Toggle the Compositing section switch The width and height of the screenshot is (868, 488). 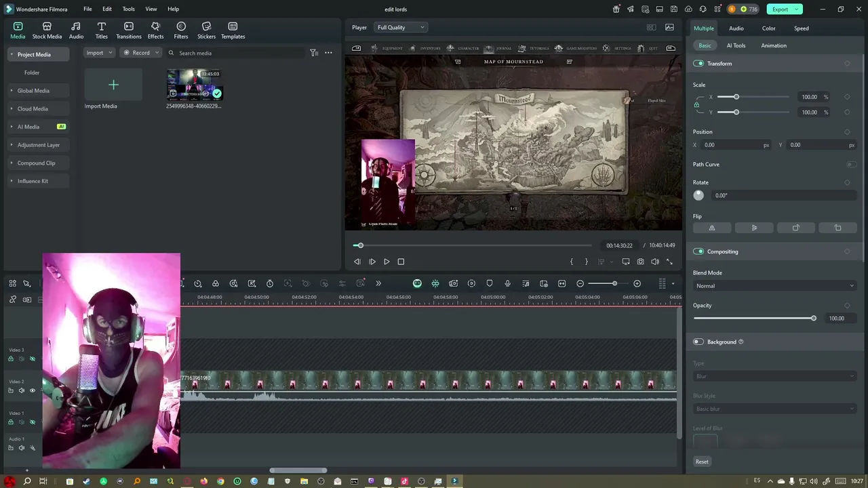[x=698, y=251]
